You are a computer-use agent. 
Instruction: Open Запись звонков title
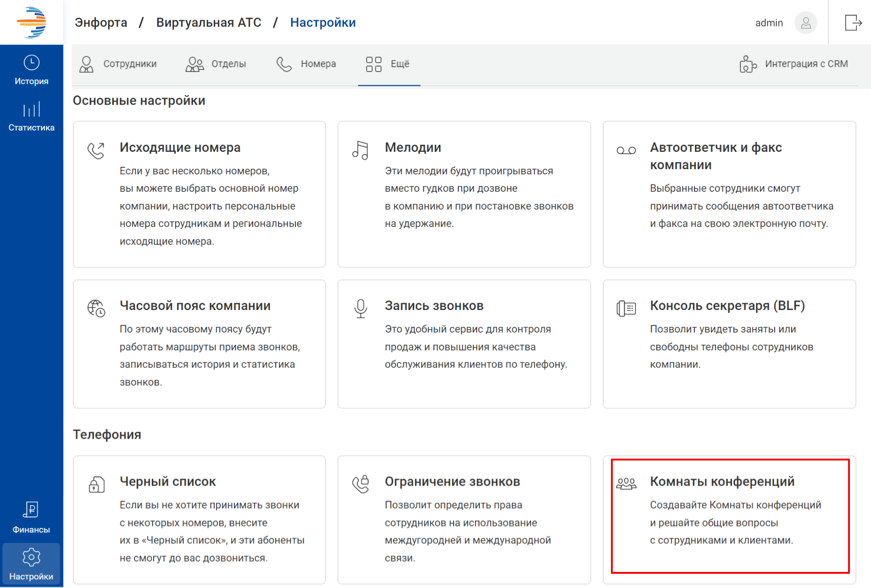[x=434, y=305]
